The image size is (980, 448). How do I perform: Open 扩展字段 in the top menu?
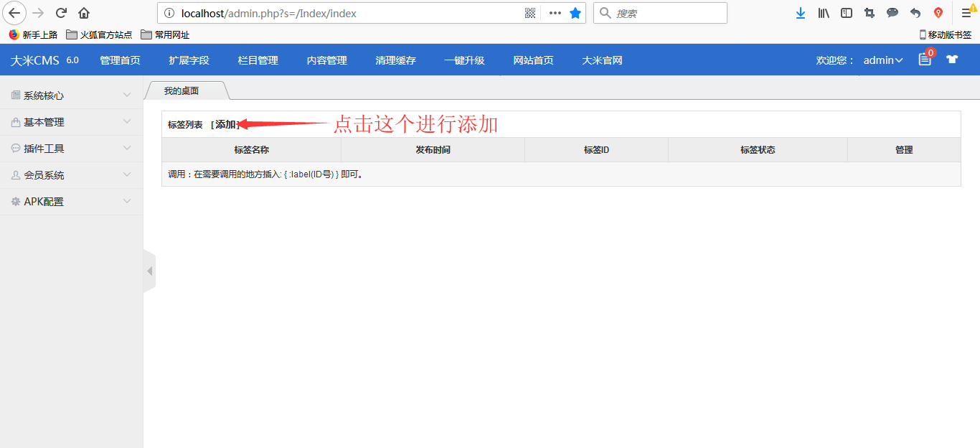tap(189, 60)
